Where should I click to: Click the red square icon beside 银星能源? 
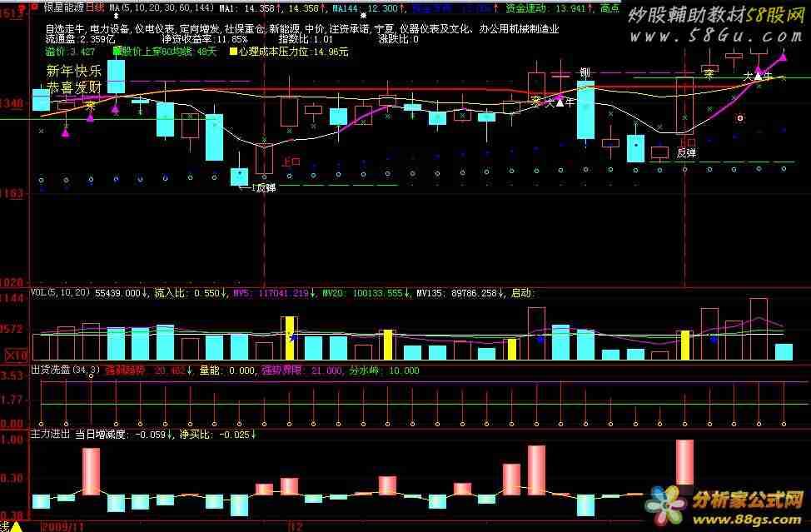(35, 6)
